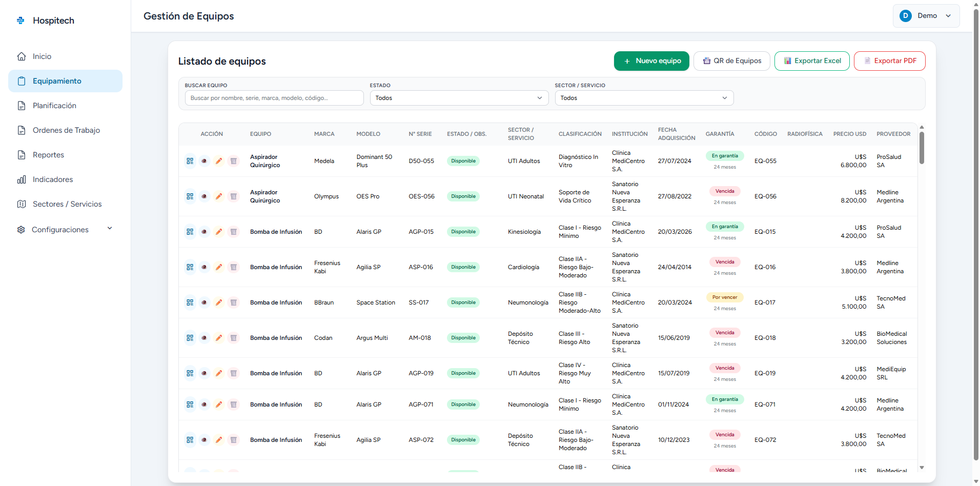
Task: Open the Indicadores chart section
Action: point(65,179)
